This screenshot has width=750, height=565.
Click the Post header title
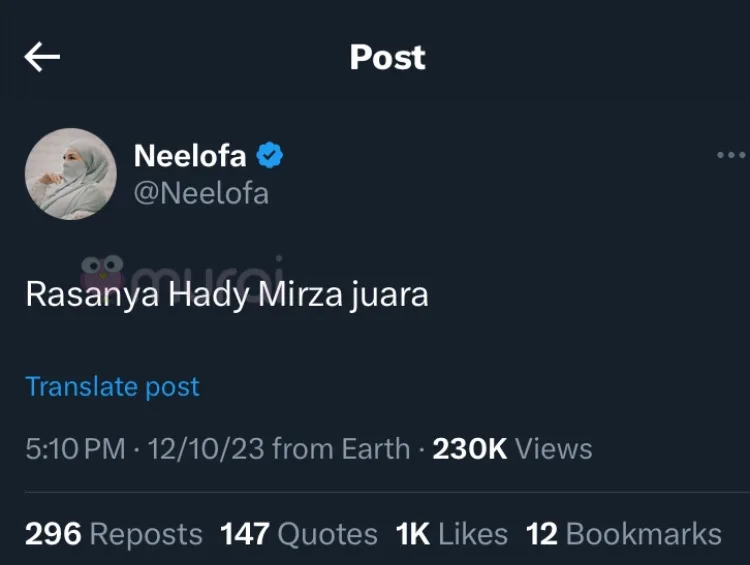[387, 57]
